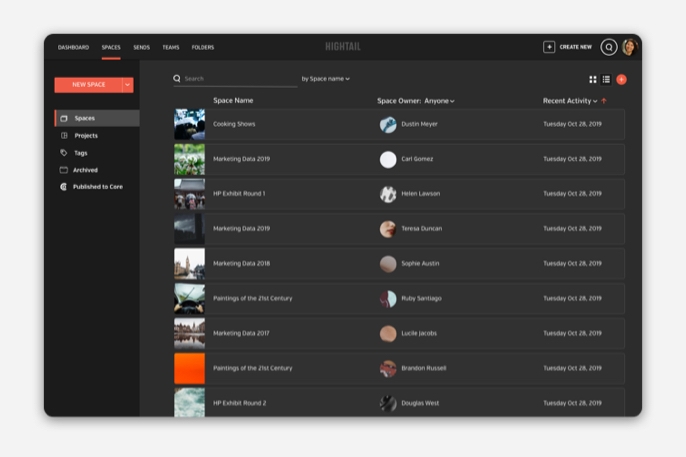Click the date in Marketing Data 2017 row
Viewport: 686px width, 457px height.
pos(572,333)
